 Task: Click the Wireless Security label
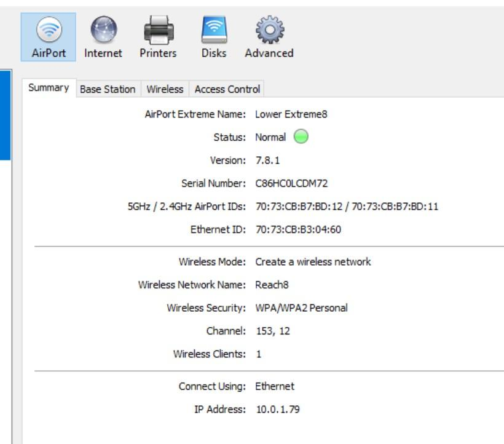point(207,308)
